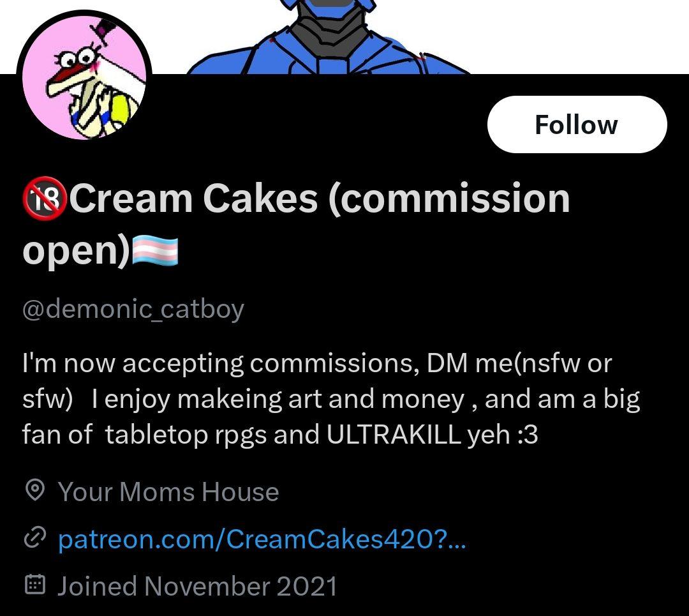Click the no-under-18 emoji before Cream Cakes

tap(45, 199)
